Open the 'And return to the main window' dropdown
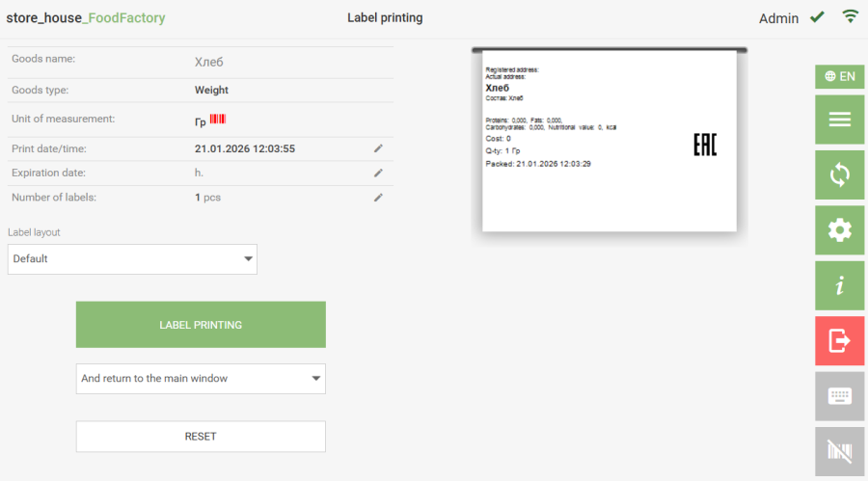The width and height of the screenshot is (868, 481). pyautogui.click(x=201, y=379)
